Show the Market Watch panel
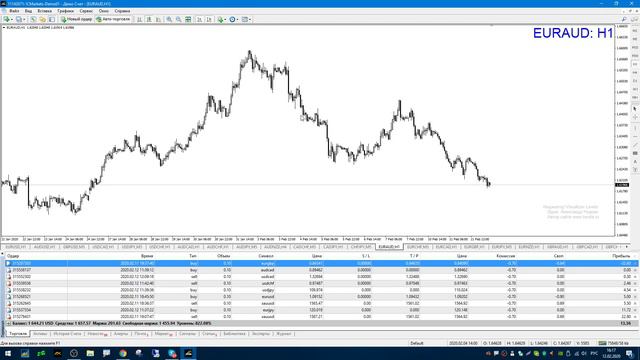 point(33,19)
